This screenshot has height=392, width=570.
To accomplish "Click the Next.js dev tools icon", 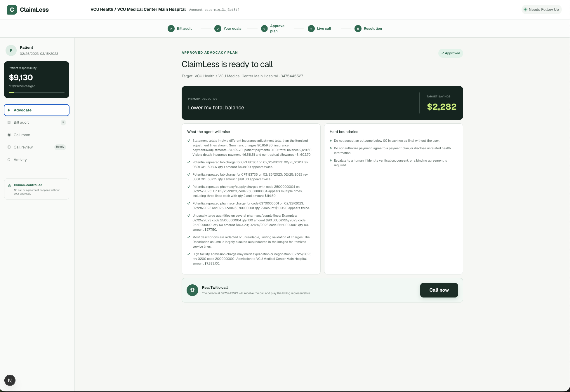I will [10, 380].
